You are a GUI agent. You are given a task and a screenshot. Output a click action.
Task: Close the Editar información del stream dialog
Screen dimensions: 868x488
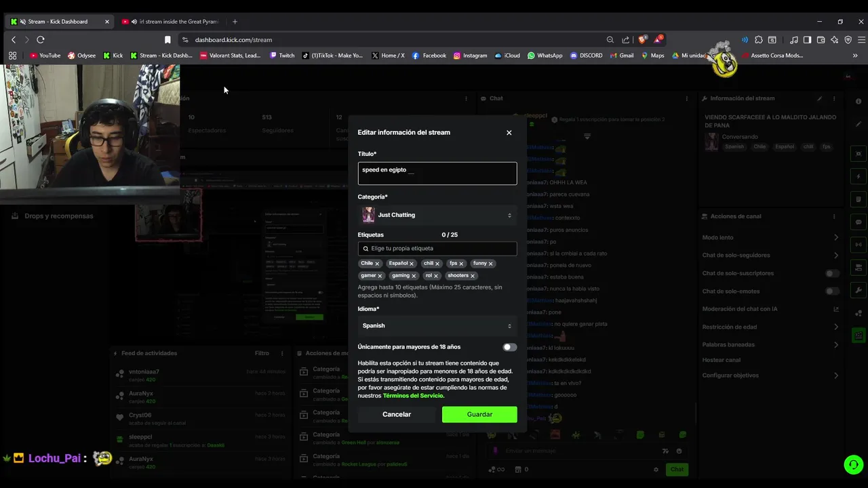pyautogui.click(x=509, y=133)
